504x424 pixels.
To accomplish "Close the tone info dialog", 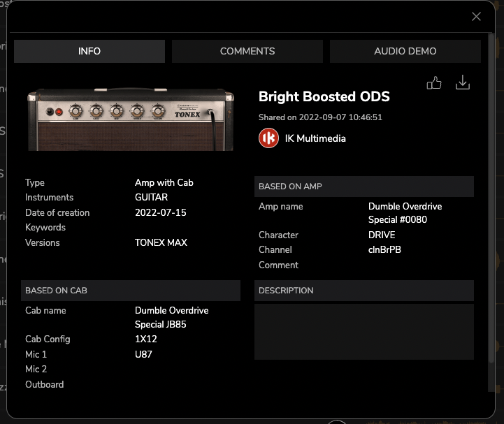I will coord(476,17).
